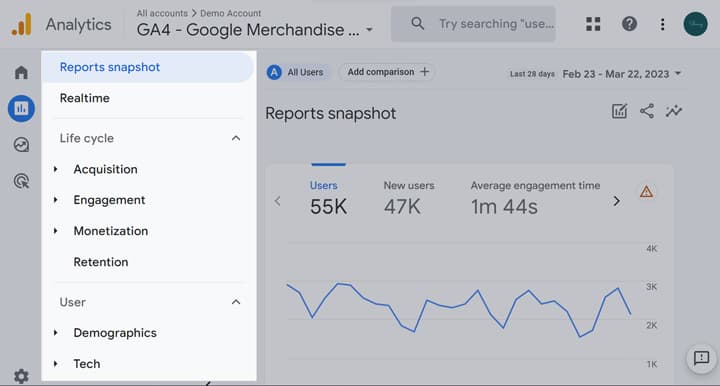Open the Advertising icon in sidebar

(21, 181)
